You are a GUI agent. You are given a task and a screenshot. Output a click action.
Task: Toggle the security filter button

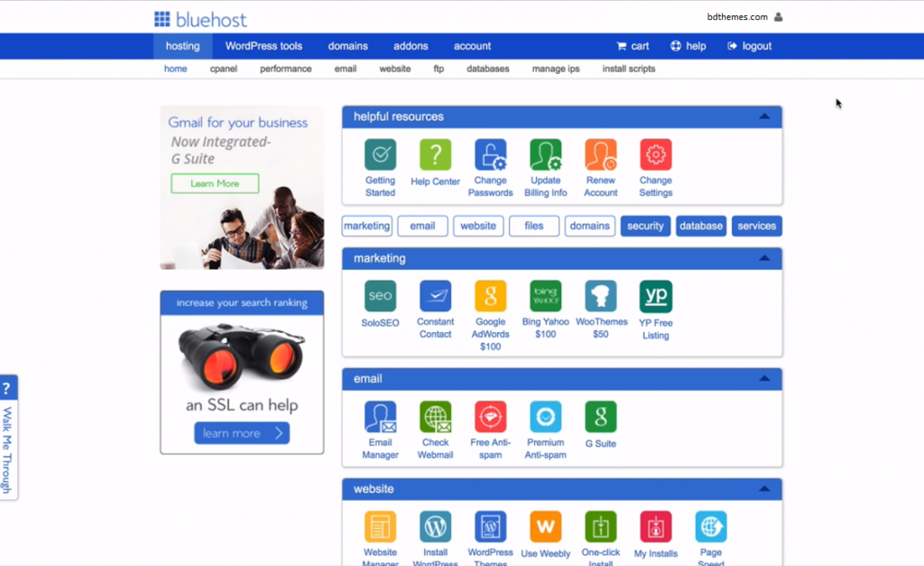coord(645,226)
